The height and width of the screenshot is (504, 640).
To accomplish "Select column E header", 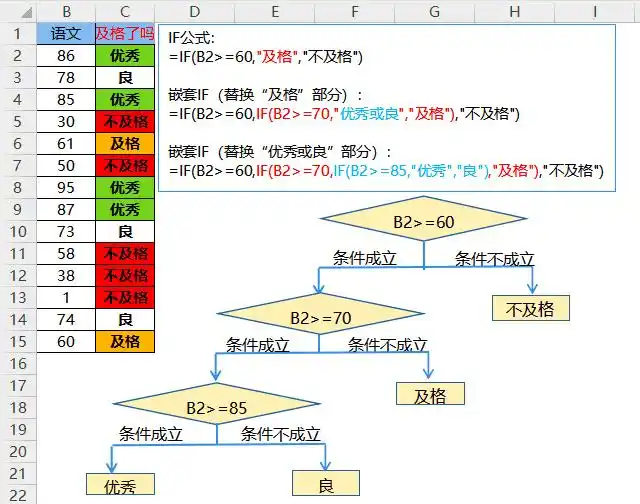I will click(275, 11).
